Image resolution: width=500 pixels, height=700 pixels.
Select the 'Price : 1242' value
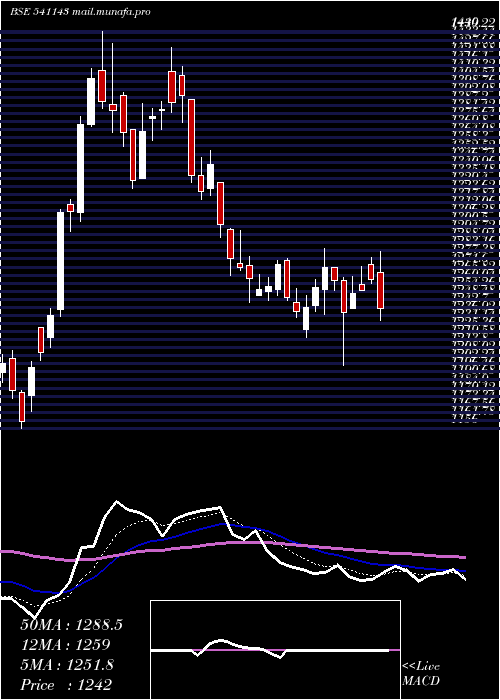tap(66, 685)
